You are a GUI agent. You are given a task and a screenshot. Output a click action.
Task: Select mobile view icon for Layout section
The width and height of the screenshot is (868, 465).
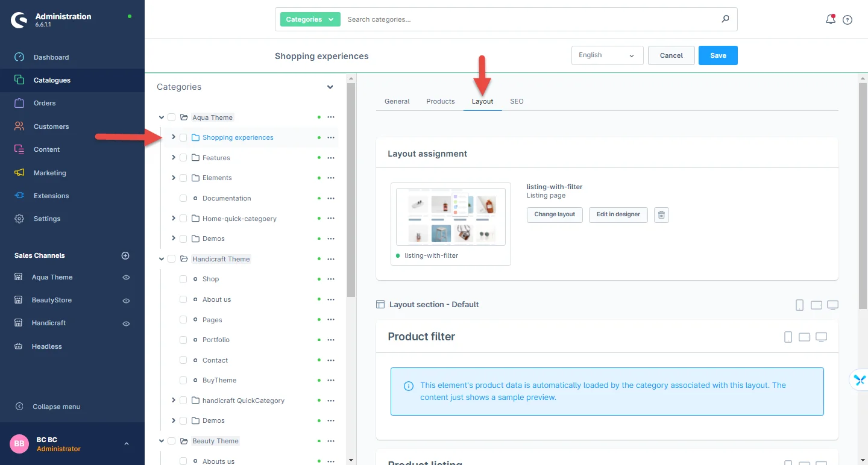(799, 305)
